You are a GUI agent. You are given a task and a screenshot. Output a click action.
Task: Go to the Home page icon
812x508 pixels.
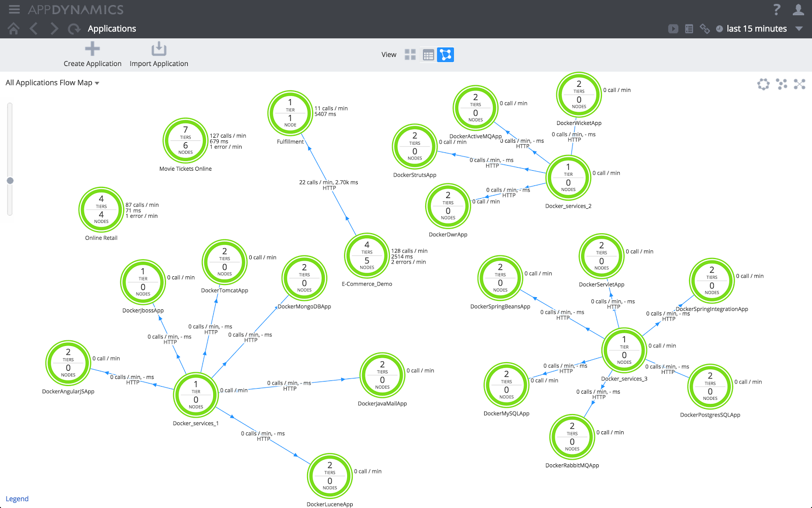[14, 29]
